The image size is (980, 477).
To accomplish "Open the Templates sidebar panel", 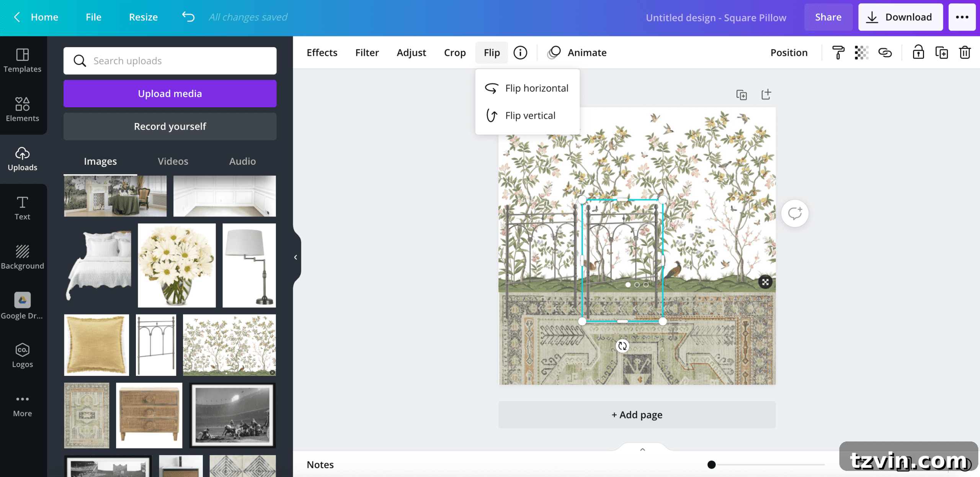I will point(23,61).
